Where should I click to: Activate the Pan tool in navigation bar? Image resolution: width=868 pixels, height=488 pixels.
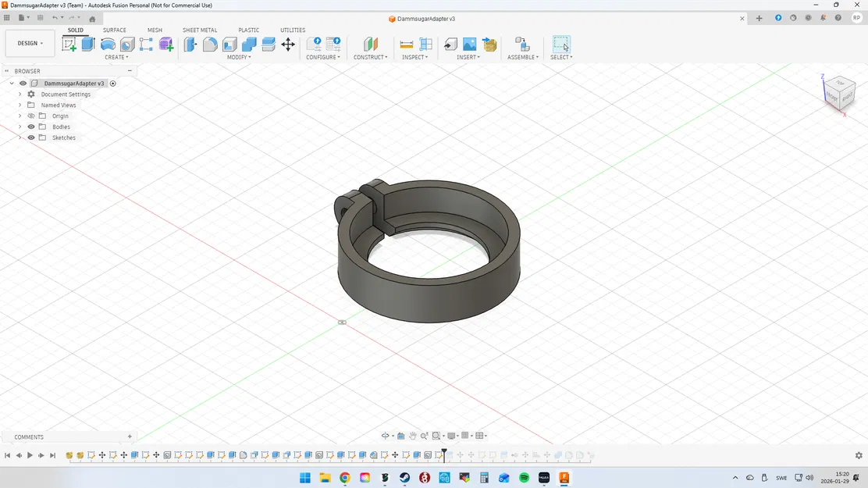click(413, 435)
